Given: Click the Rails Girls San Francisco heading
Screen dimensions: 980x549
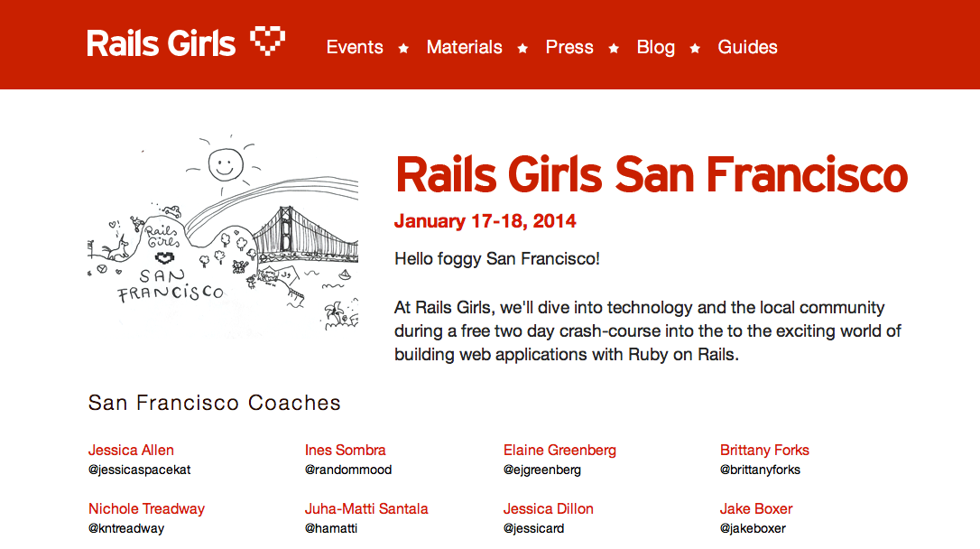Looking at the screenshot, I should pos(651,175).
